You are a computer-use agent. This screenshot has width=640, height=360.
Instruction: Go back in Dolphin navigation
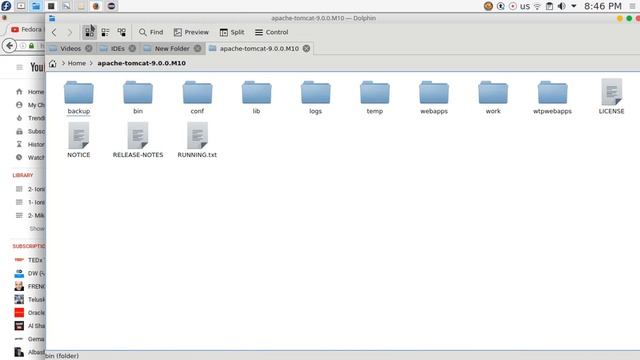[54, 32]
